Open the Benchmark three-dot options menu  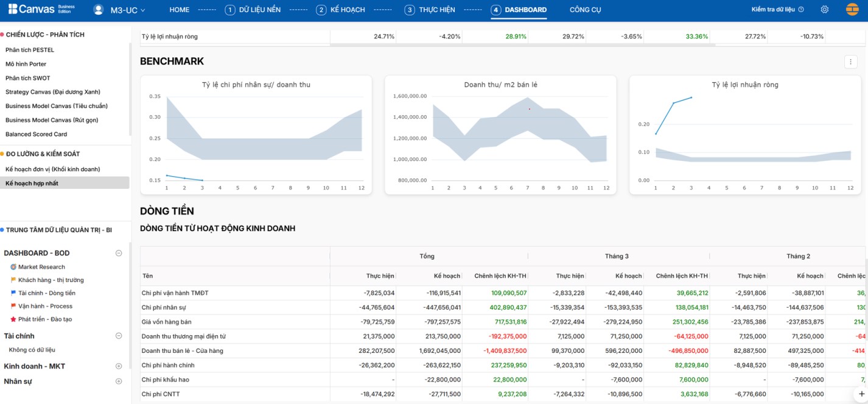pyautogui.click(x=850, y=62)
